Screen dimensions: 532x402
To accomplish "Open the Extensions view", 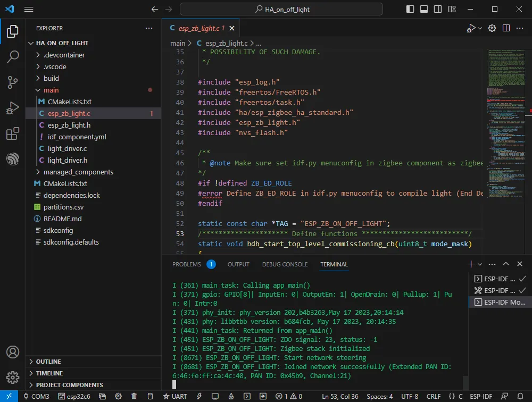I will [x=13, y=133].
